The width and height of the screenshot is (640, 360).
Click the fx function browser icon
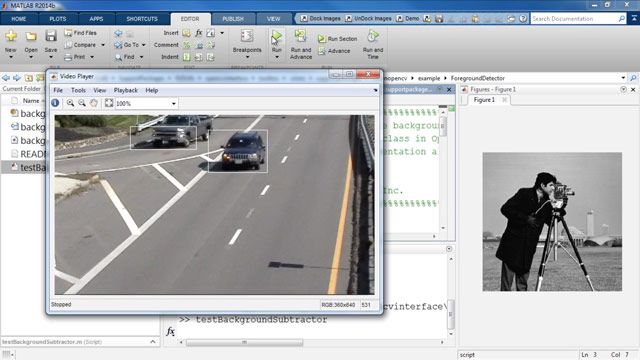pyautogui.click(x=171, y=331)
